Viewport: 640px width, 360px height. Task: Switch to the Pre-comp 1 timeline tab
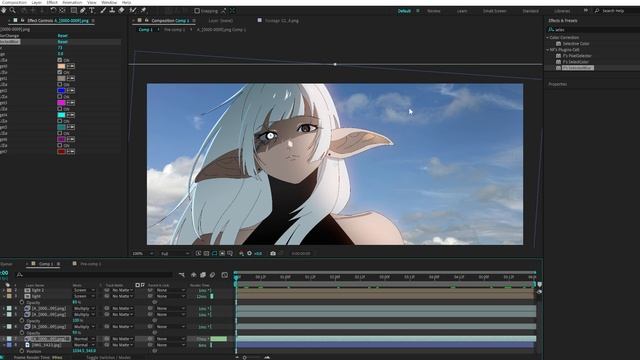click(x=91, y=264)
